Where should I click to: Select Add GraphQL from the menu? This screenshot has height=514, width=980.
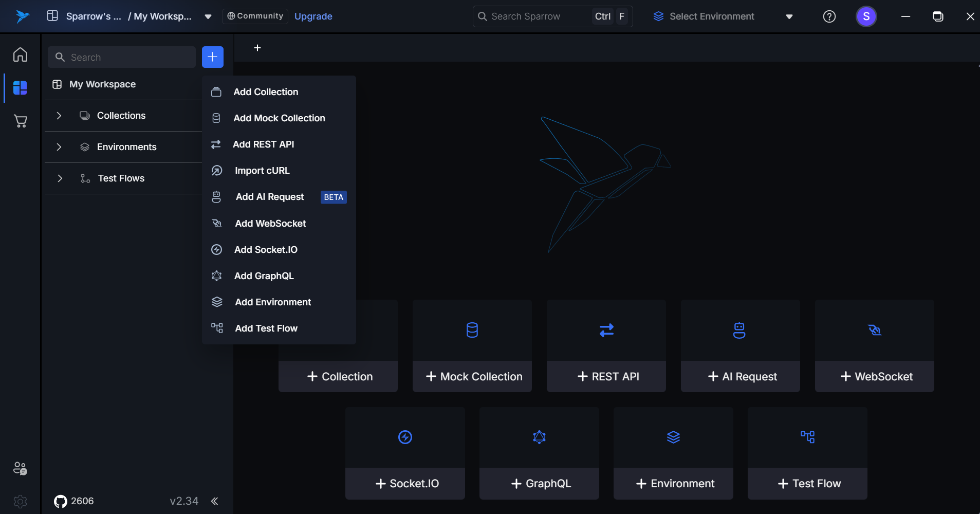264,276
